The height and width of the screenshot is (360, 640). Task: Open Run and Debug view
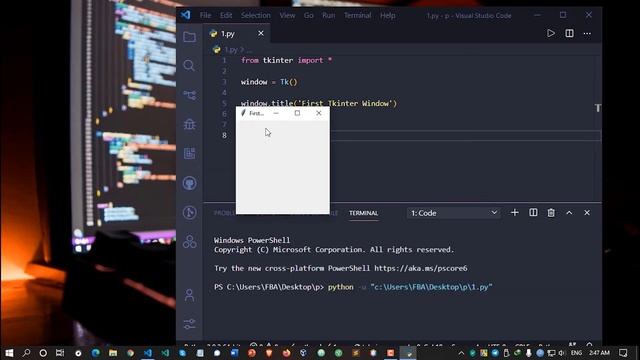(x=189, y=124)
